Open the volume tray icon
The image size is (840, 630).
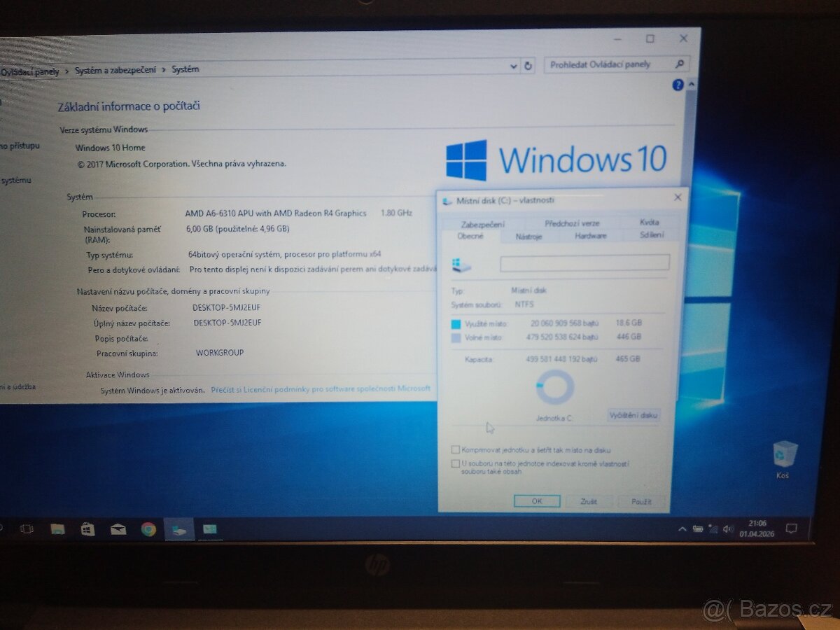[728, 529]
